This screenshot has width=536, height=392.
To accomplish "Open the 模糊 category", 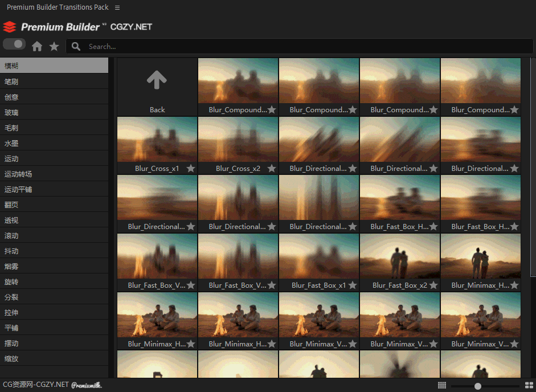I will click(54, 66).
